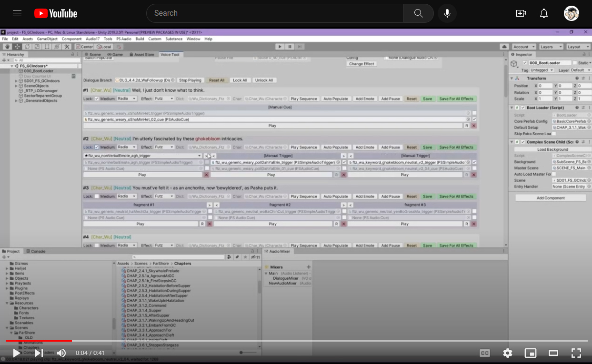Switch video to fullscreen
This screenshot has width=592, height=364.
tap(576, 353)
